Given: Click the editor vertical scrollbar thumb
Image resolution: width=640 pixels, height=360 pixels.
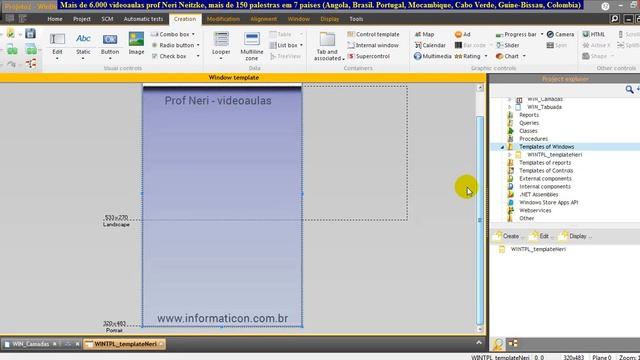Looking at the screenshot, I should (x=480, y=220).
